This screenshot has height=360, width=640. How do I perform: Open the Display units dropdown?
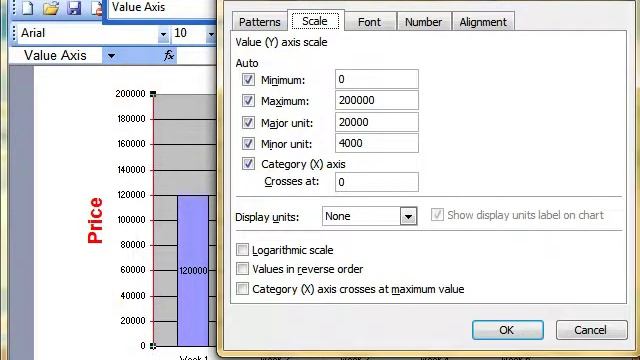(408, 216)
